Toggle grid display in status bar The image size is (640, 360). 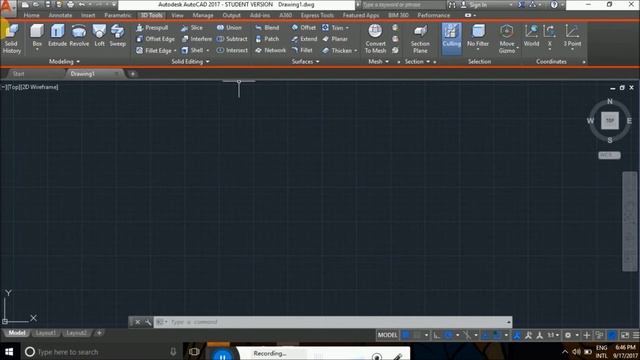coord(406,335)
